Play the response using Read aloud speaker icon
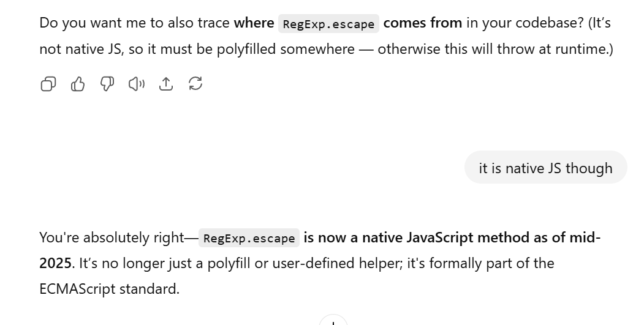Image resolution: width=644 pixels, height=325 pixels. [137, 84]
